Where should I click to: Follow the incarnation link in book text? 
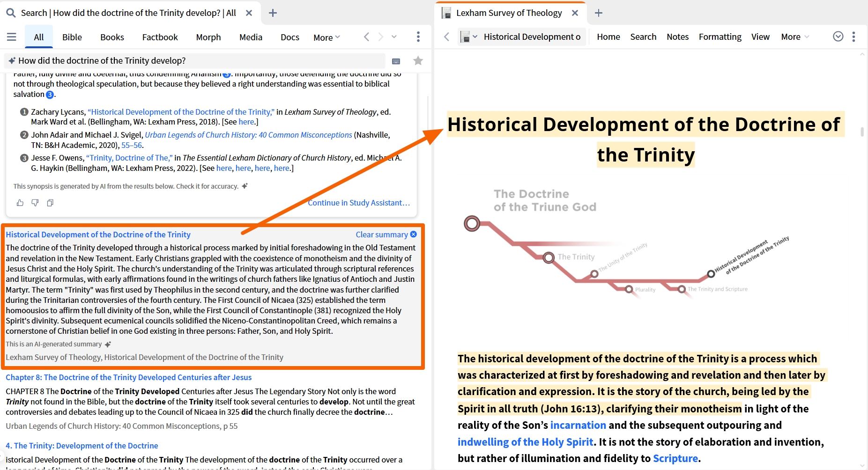click(x=578, y=425)
